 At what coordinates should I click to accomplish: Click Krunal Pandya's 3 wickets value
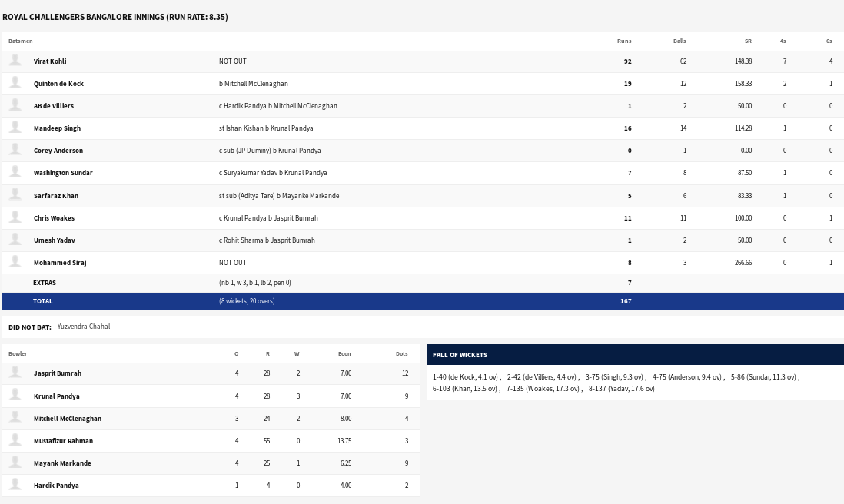click(x=298, y=396)
